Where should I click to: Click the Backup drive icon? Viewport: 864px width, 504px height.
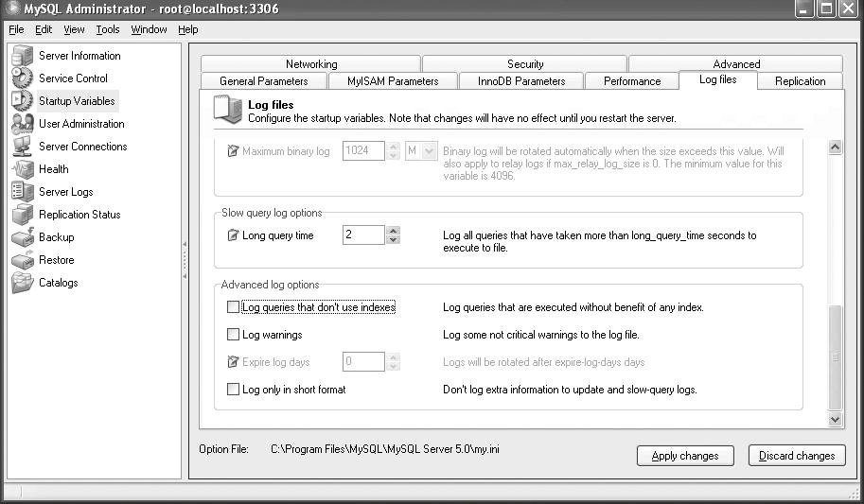tap(22, 236)
